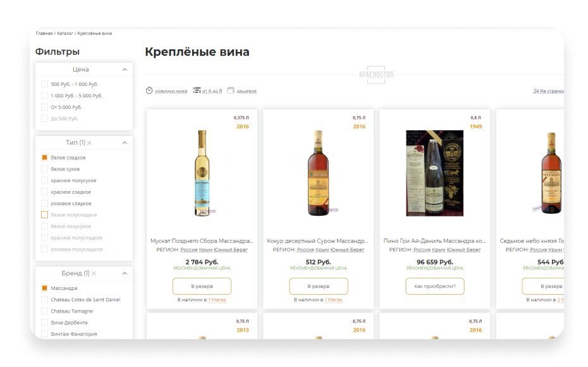Viewport: 588px width, 367px height.
Task: Collapse the Тип filter section
Action: click(x=125, y=143)
